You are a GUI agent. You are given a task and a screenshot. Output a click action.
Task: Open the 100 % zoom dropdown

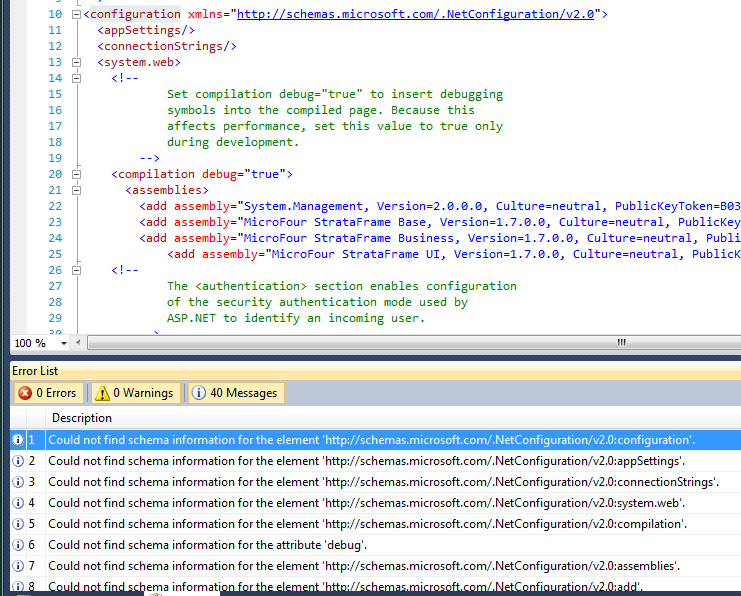click(x=65, y=343)
